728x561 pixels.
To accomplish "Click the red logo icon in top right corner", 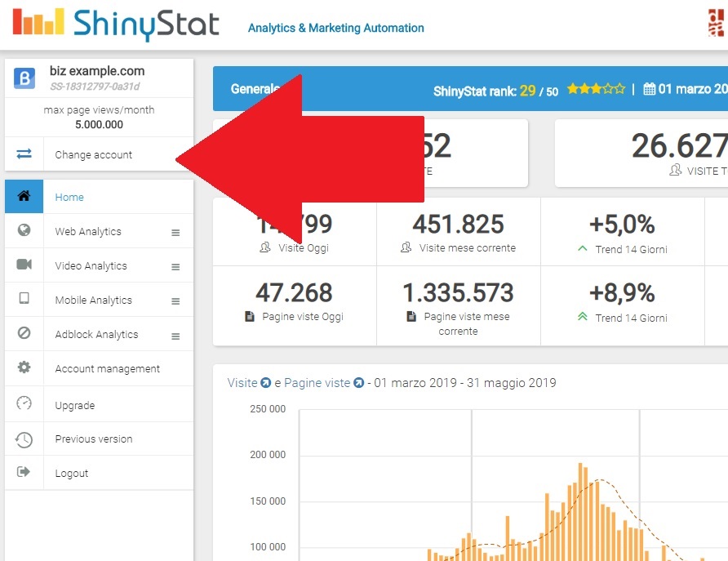I will (x=717, y=23).
